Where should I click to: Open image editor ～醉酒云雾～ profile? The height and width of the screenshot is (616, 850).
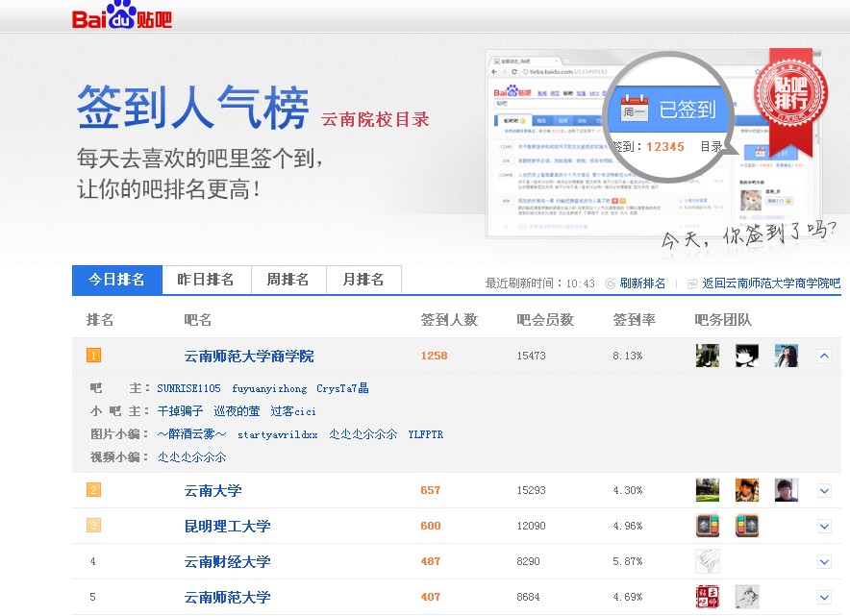tap(192, 434)
